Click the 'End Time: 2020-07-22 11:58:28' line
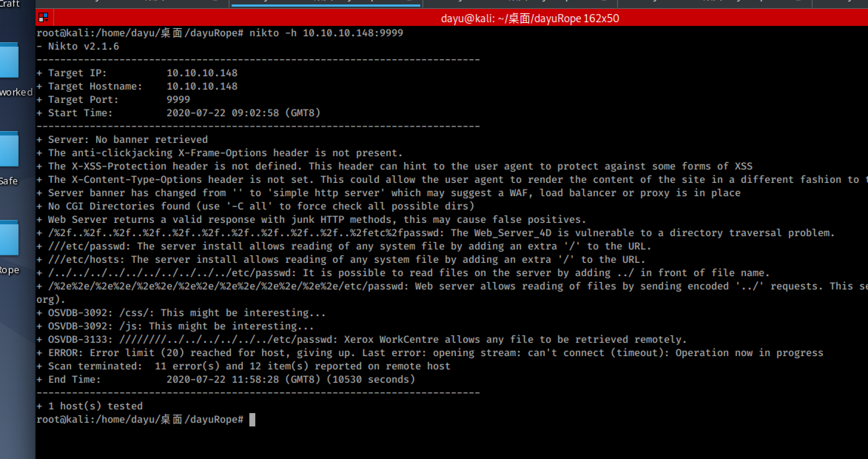868x459 pixels. tap(226, 379)
